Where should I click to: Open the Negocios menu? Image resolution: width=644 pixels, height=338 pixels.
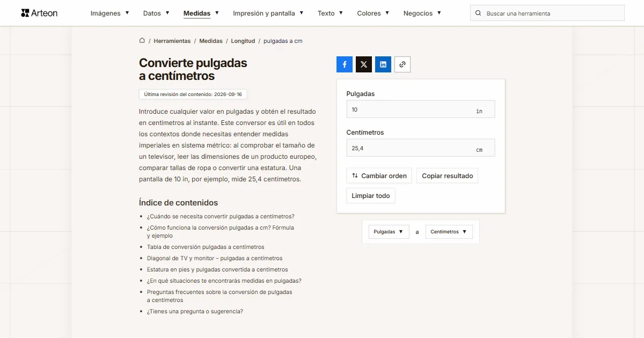coord(422,13)
